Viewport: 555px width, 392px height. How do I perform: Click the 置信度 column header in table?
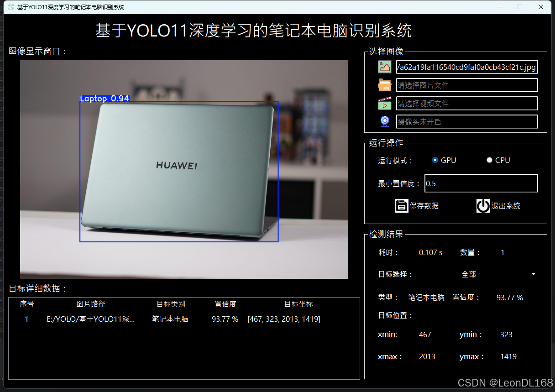(x=225, y=304)
